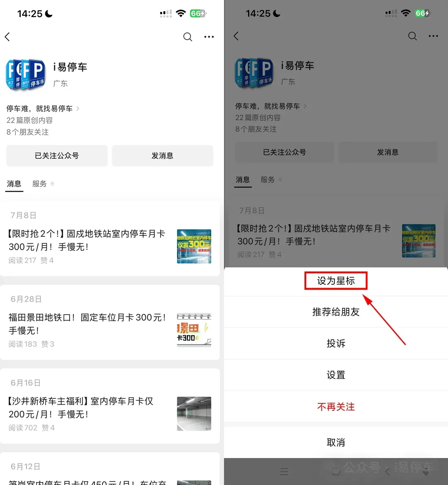Tap the 广东 region label on left screen

point(61,83)
